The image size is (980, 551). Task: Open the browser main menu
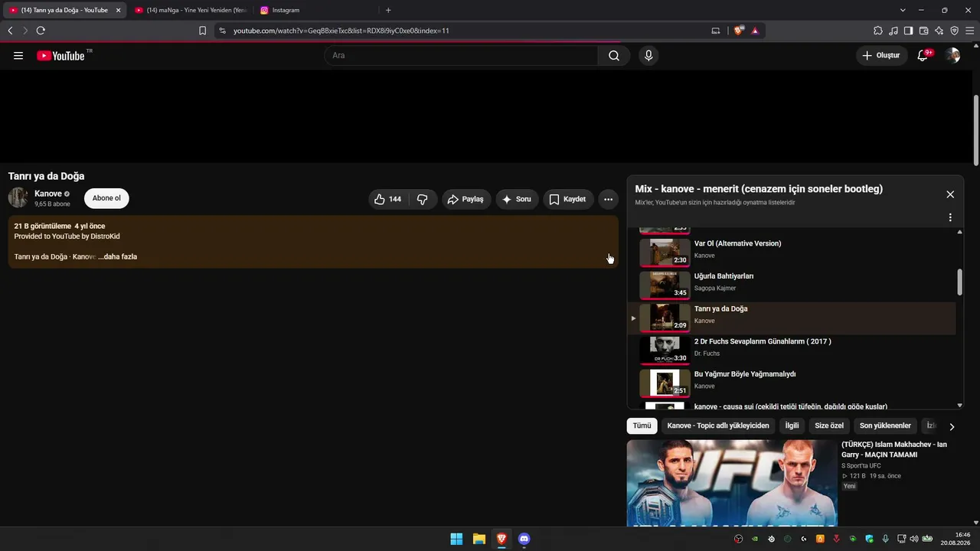click(x=970, y=31)
